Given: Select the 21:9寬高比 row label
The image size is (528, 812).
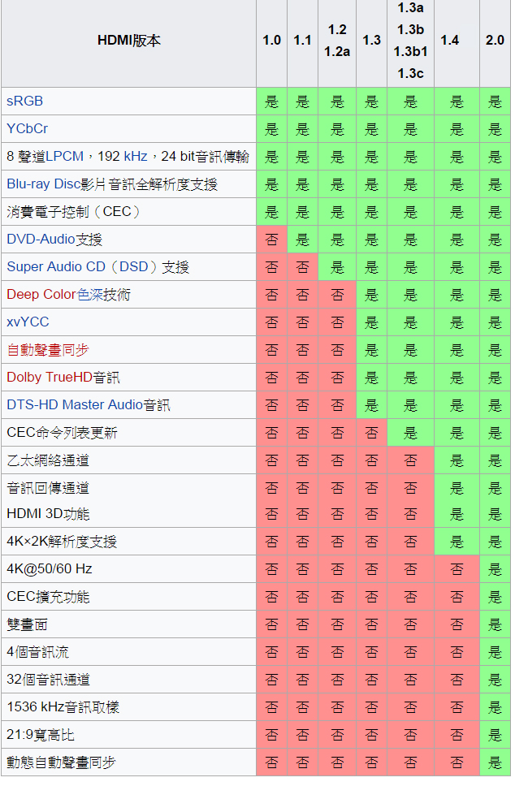Looking at the screenshot, I should pos(129,735).
